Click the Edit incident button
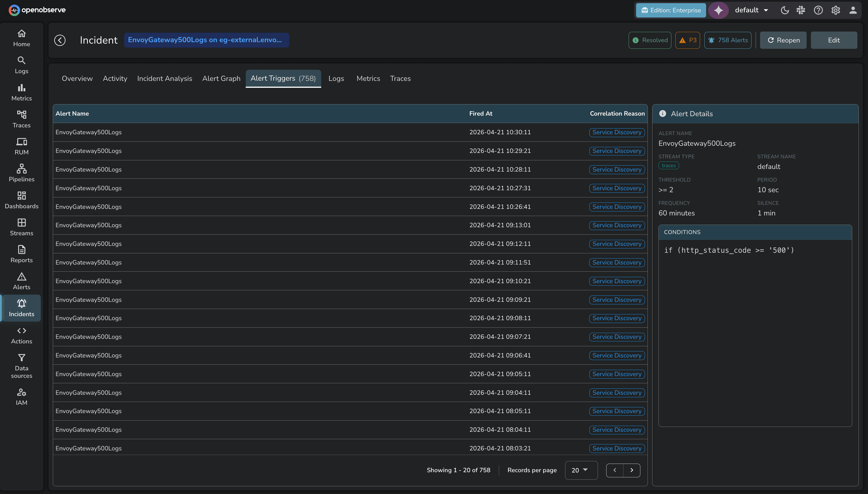The image size is (868, 494). tap(834, 40)
